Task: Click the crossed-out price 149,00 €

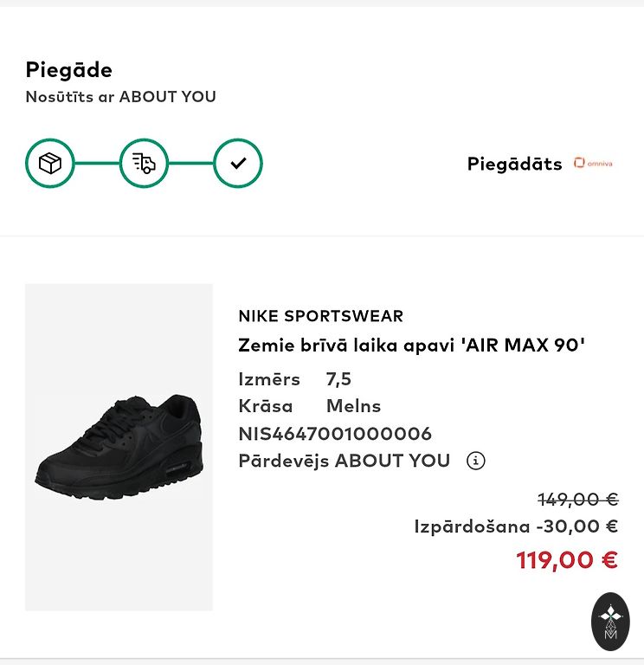Action: [x=577, y=500]
